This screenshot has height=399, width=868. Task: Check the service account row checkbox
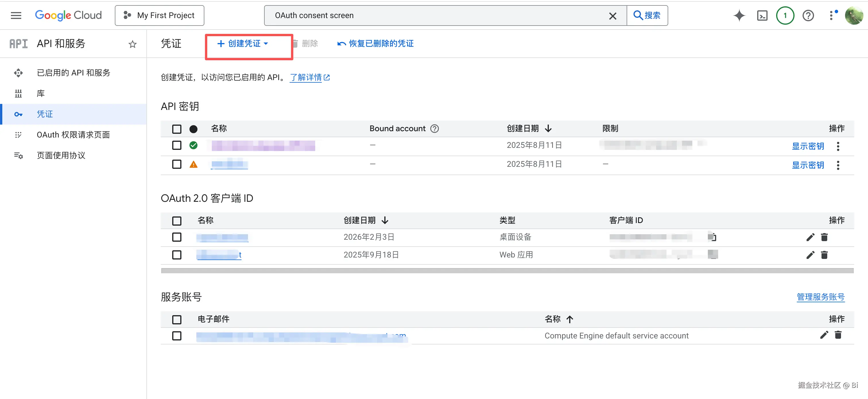coord(177,336)
